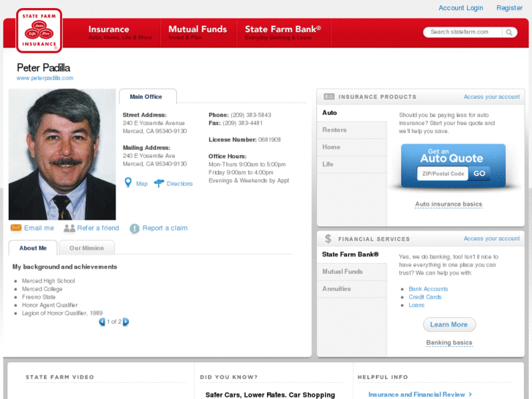
Task: Access your account in Insurance Products
Action: pyautogui.click(x=492, y=97)
